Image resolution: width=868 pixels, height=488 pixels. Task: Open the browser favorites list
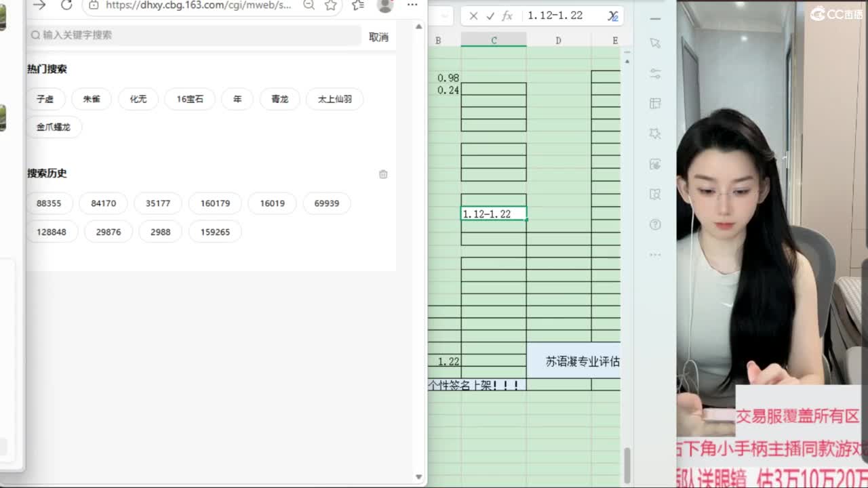(x=358, y=5)
